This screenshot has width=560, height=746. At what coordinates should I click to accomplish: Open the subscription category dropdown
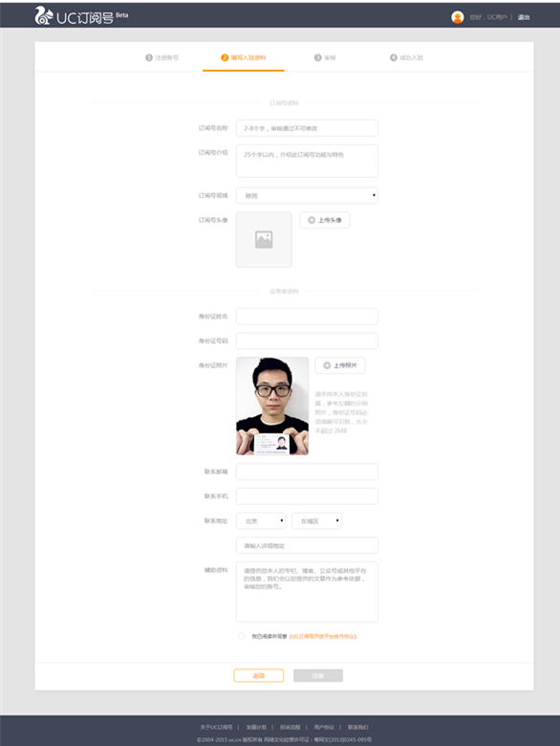[307, 195]
